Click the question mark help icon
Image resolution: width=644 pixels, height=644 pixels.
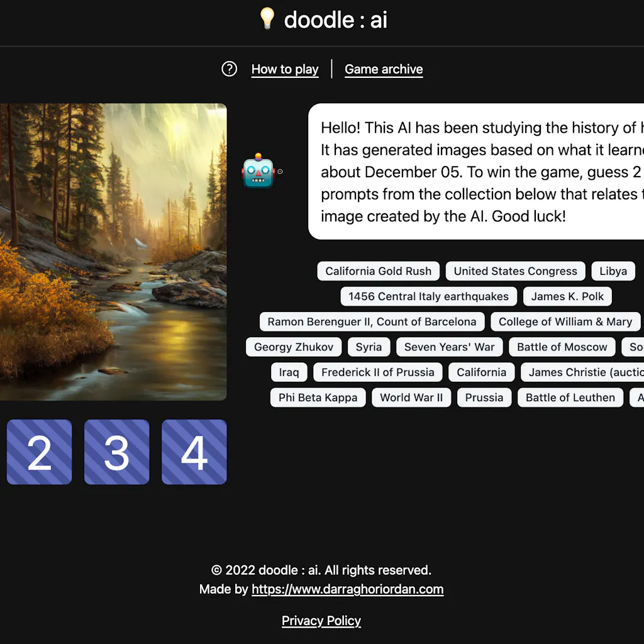point(229,69)
